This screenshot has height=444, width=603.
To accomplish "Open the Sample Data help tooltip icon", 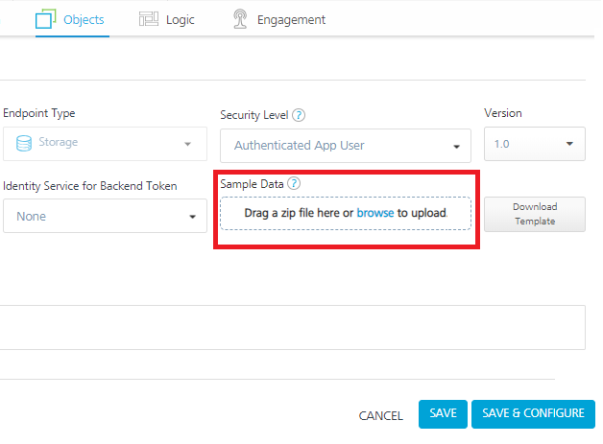I will [x=294, y=184].
